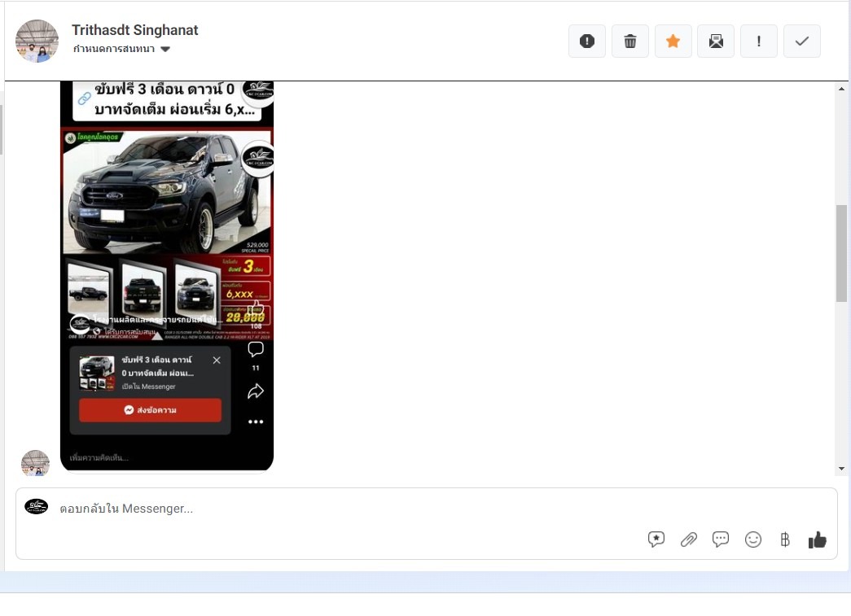Image resolution: width=851 pixels, height=616 pixels.
Task: Open comments bubble icon on ad
Action: [x=256, y=349]
